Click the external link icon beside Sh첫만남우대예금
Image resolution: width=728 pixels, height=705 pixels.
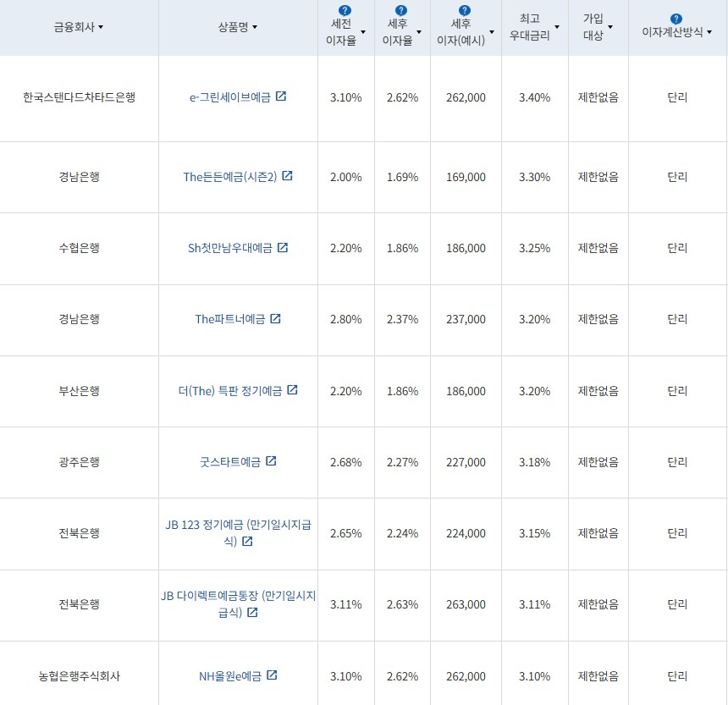click(x=283, y=247)
